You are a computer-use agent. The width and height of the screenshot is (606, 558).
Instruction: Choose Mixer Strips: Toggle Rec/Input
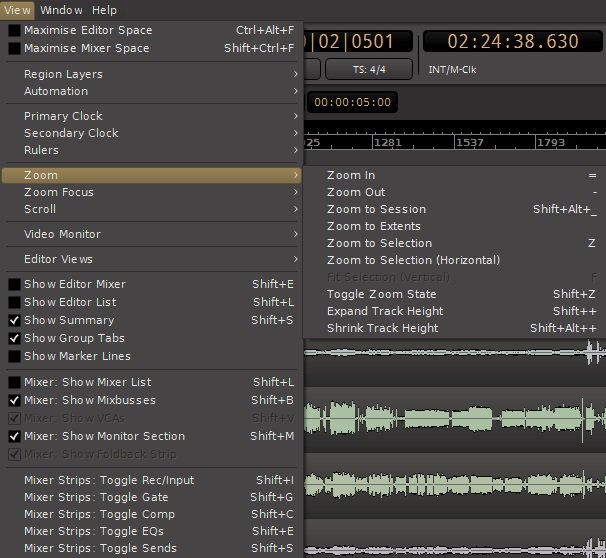152,480
